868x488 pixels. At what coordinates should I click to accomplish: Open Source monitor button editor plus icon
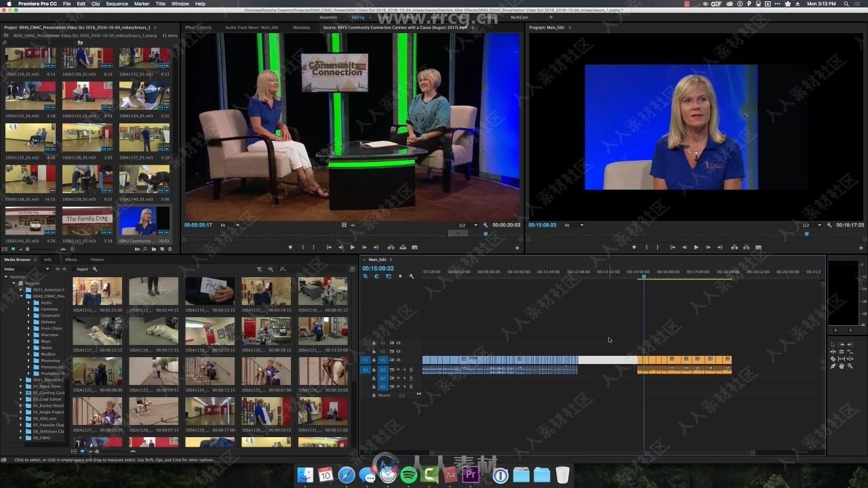[x=517, y=248]
